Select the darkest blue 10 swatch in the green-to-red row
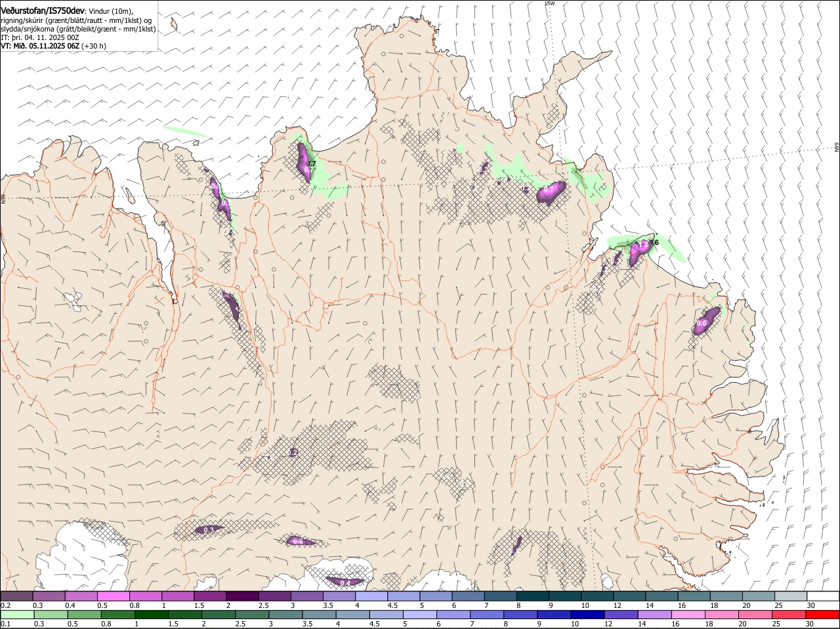This screenshot has width=840, height=629. coord(587,615)
